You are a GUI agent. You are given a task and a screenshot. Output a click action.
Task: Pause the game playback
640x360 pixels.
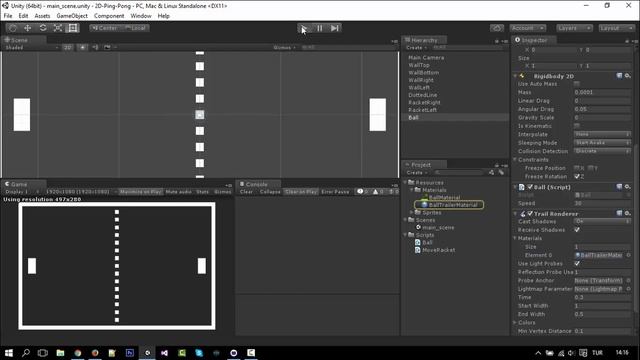320,28
